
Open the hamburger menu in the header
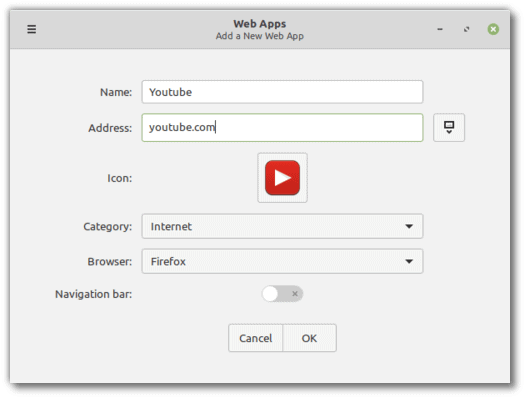[x=32, y=29]
